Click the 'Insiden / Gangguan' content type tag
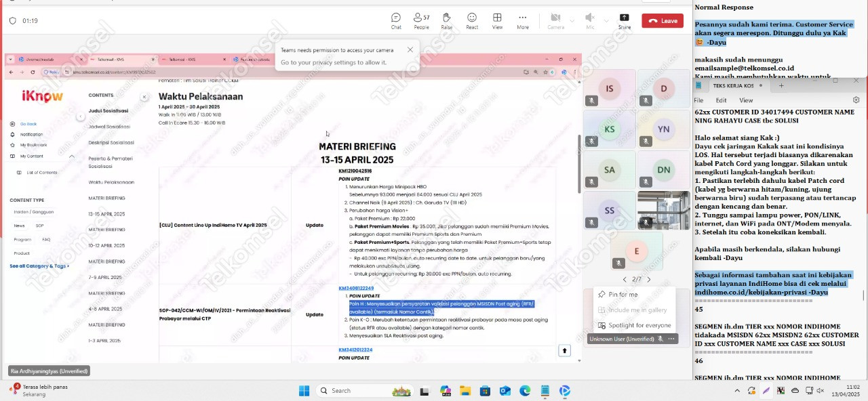This screenshot has height=401, width=868. pos(34,212)
